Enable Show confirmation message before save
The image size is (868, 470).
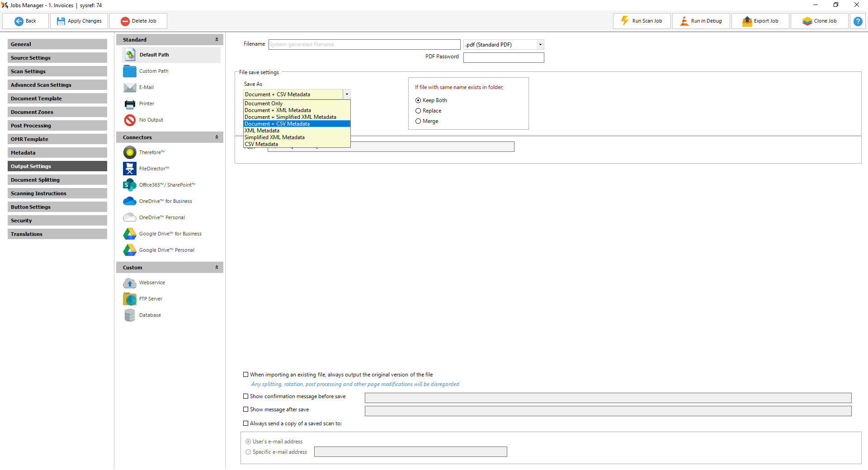246,396
